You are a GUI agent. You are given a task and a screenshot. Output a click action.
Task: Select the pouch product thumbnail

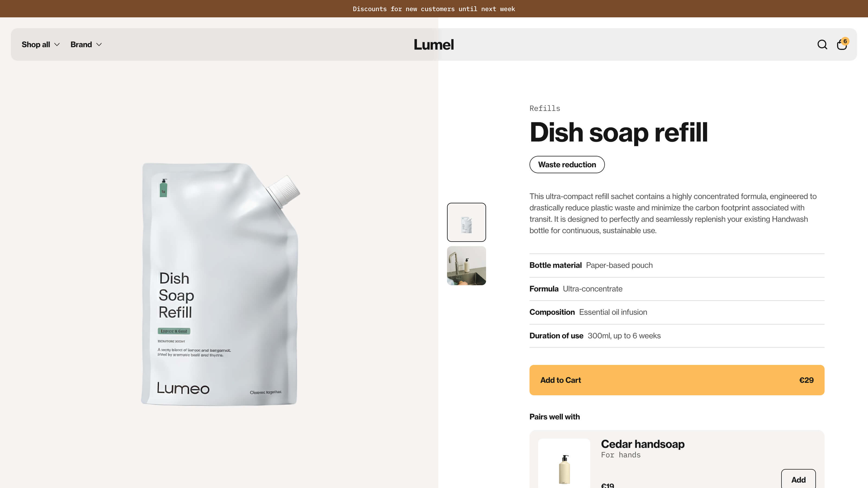coord(466,222)
